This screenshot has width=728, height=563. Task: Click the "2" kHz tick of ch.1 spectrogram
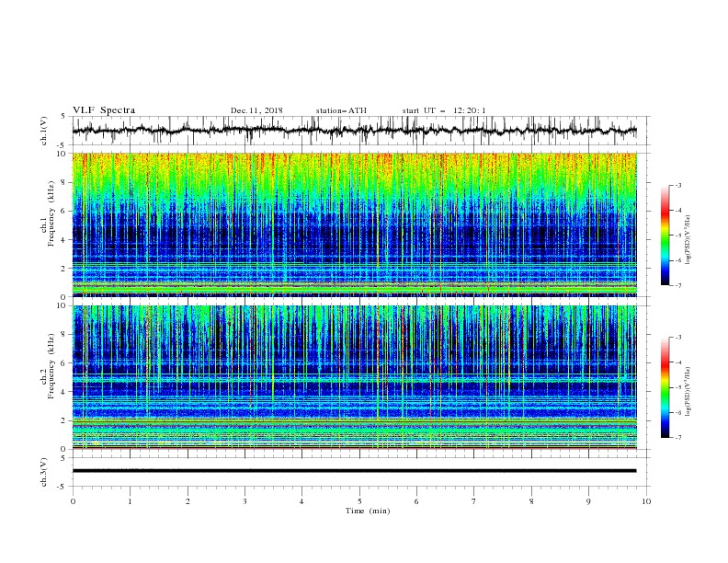[64, 268]
